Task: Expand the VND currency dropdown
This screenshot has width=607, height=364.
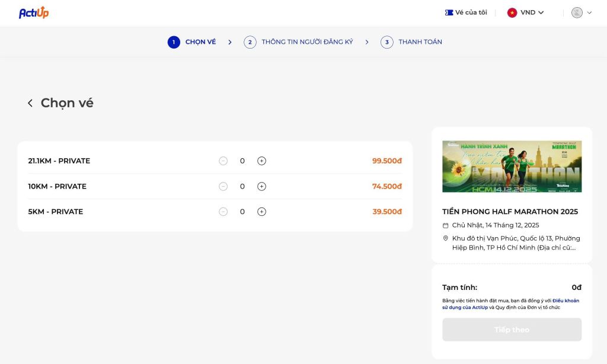Action: pyautogui.click(x=532, y=12)
